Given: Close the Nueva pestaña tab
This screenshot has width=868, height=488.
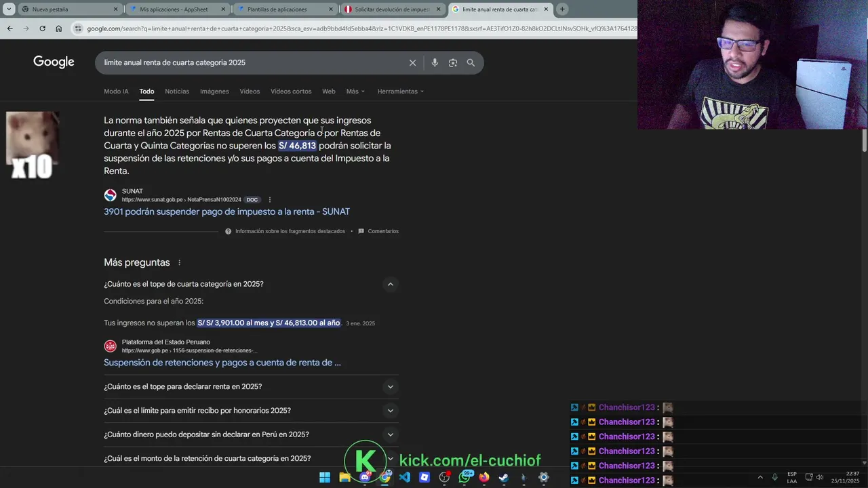Looking at the screenshot, I should pos(115,9).
